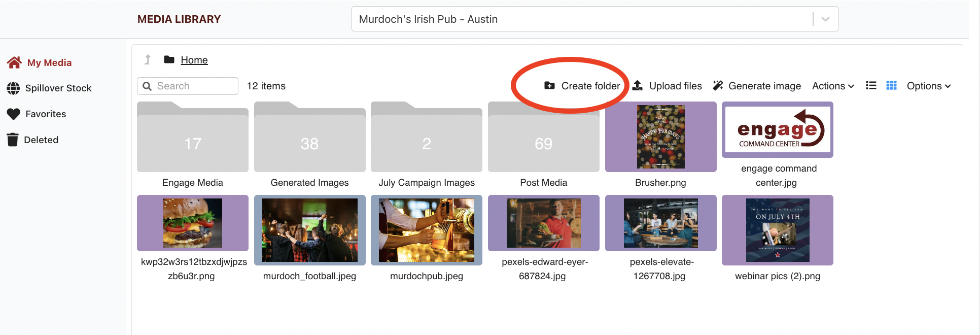Viewport: 980px width, 335px height.
Task: Click Upload files button
Action: (x=667, y=86)
